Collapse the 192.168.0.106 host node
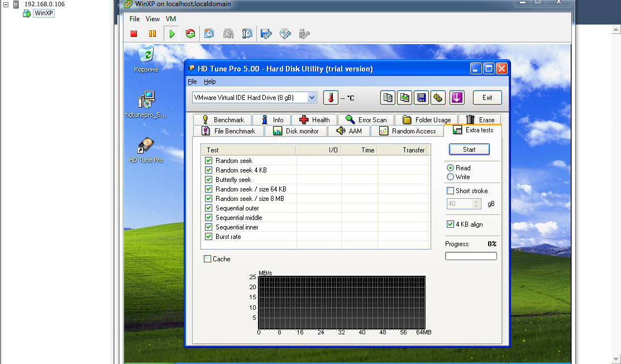 6,5
